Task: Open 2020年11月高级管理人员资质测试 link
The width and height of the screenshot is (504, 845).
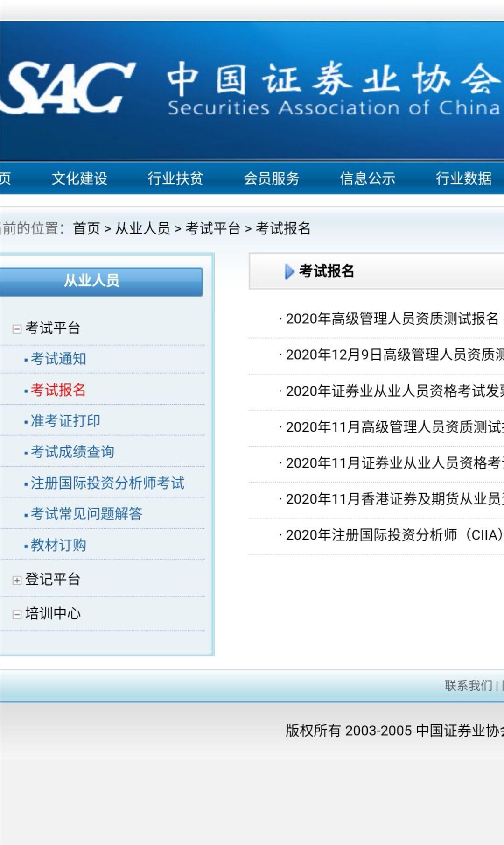Action: (x=395, y=427)
